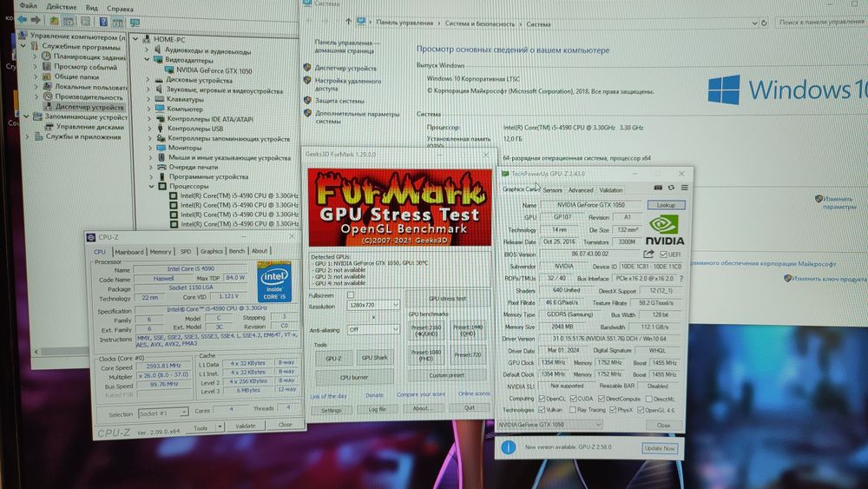Open the Compare your score link
This screenshot has width=868, height=489.
421,394
